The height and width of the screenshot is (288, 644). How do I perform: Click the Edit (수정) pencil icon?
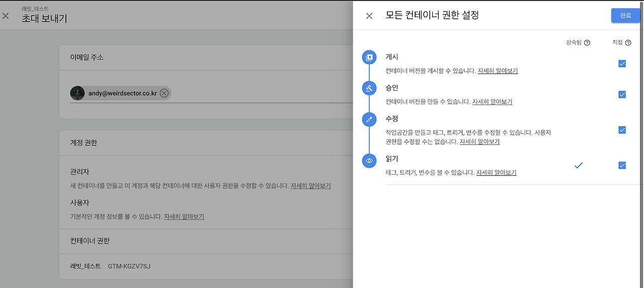click(x=369, y=119)
